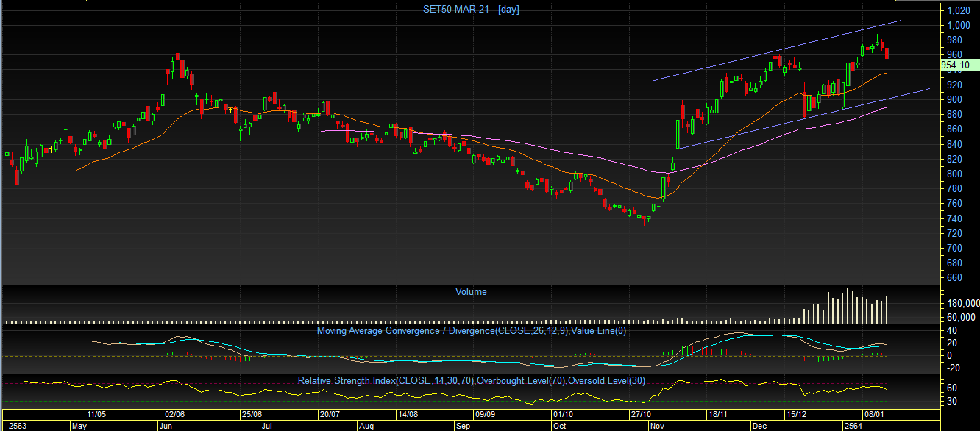Click the May month label

(79, 425)
